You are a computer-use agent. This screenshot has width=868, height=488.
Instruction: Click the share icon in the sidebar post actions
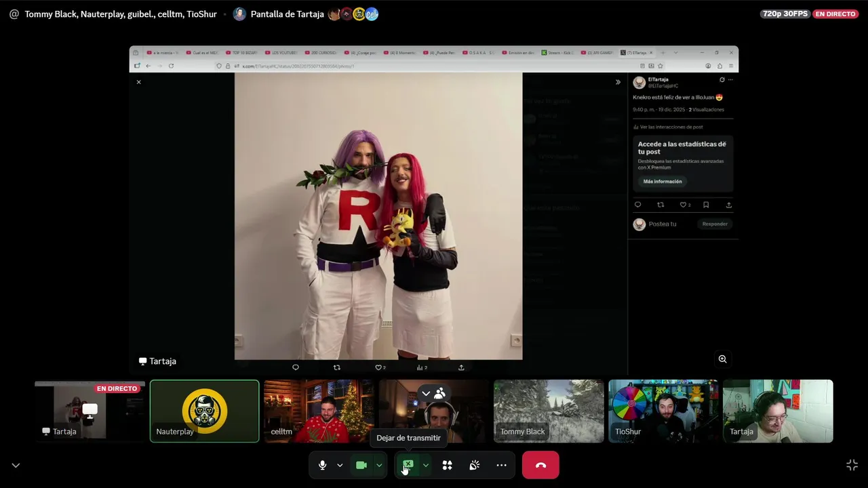coord(729,205)
